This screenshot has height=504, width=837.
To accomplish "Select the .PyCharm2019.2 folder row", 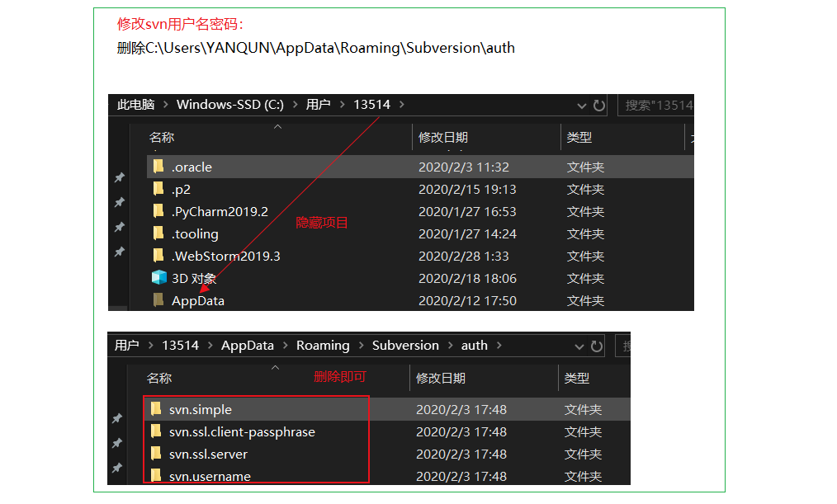I will 220,211.
